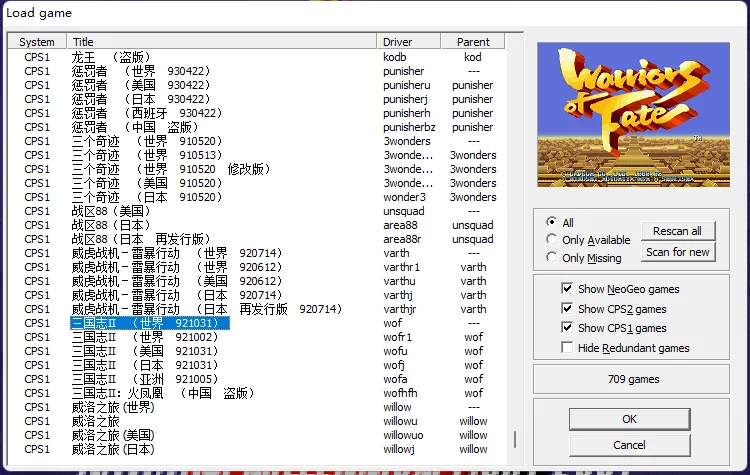This screenshot has width=750, height=475.
Task: Select Only Missing radio option
Action: [x=551, y=258]
